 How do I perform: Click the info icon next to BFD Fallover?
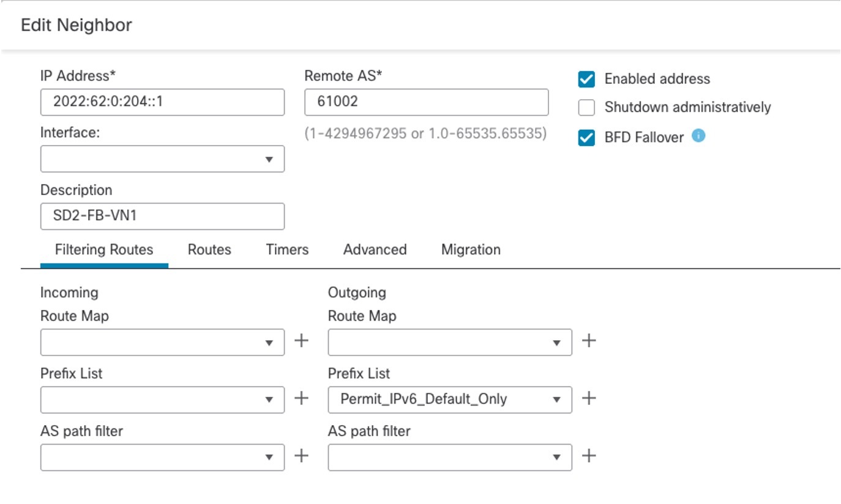(697, 136)
